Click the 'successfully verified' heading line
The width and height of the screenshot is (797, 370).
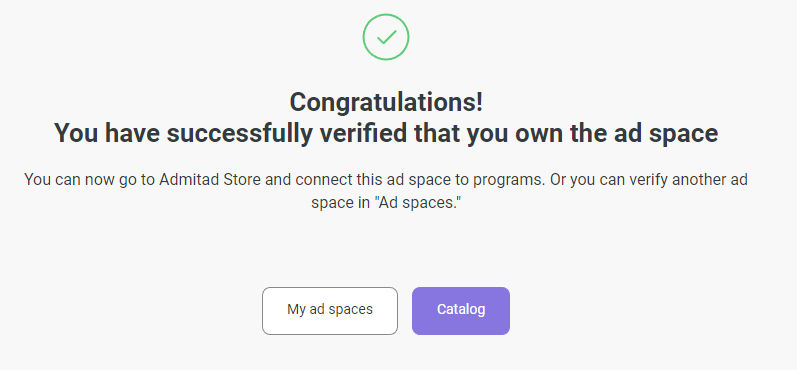pyautogui.click(x=386, y=133)
